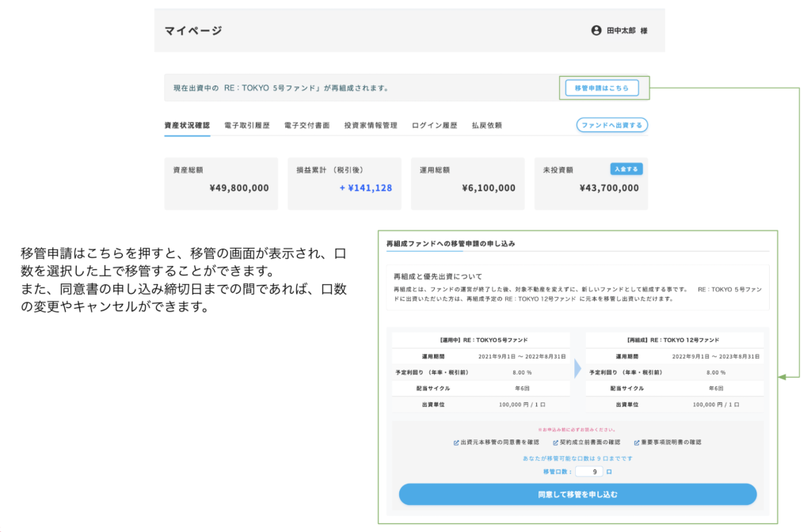Viewport: 811px width, 532px height.
Task: Click the 移管口数 input field
Action: [x=588, y=472]
